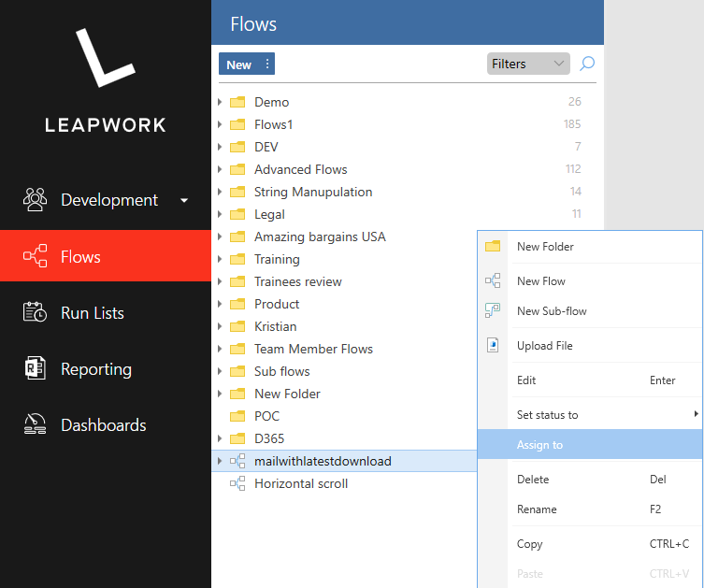The height and width of the screenshot is (588, 704).
Task: Click the Leapwork logo
Action: [x=106, y=79]
